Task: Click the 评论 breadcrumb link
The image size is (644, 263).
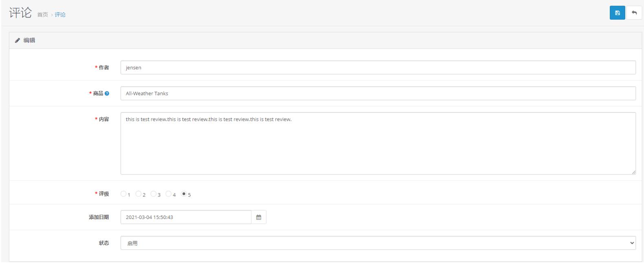Action: pos(60,15)
